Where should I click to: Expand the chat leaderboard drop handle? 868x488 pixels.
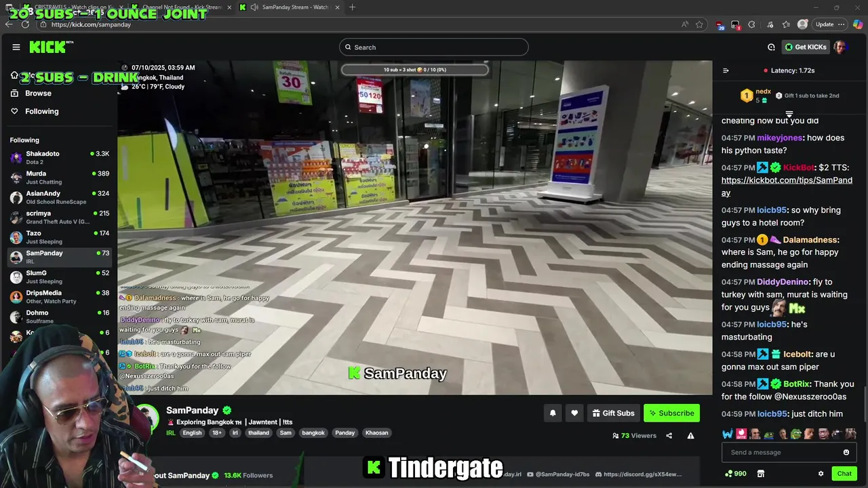789,114
